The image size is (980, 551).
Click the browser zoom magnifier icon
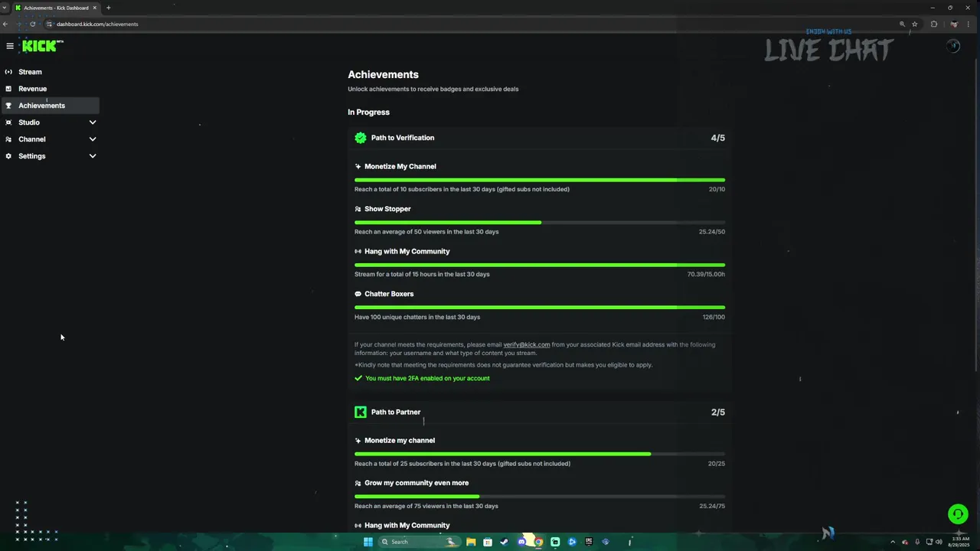tap(902, 24)
